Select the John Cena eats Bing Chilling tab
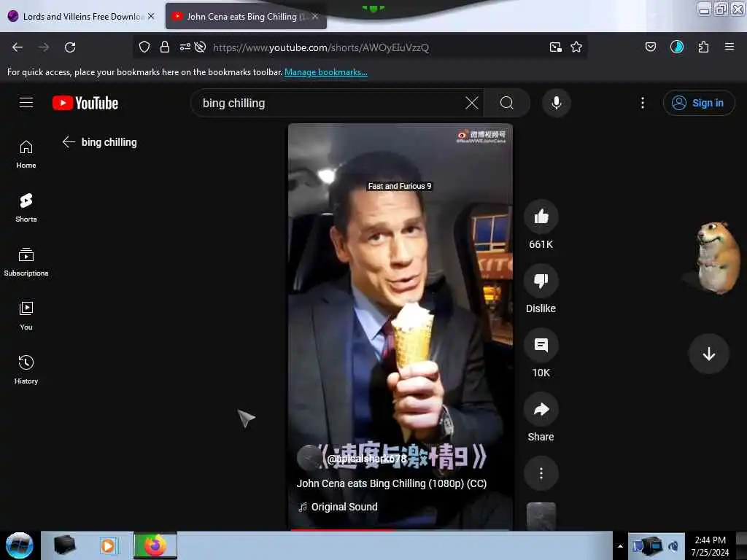The image size is (747, 560). click(x=247, y=16)
